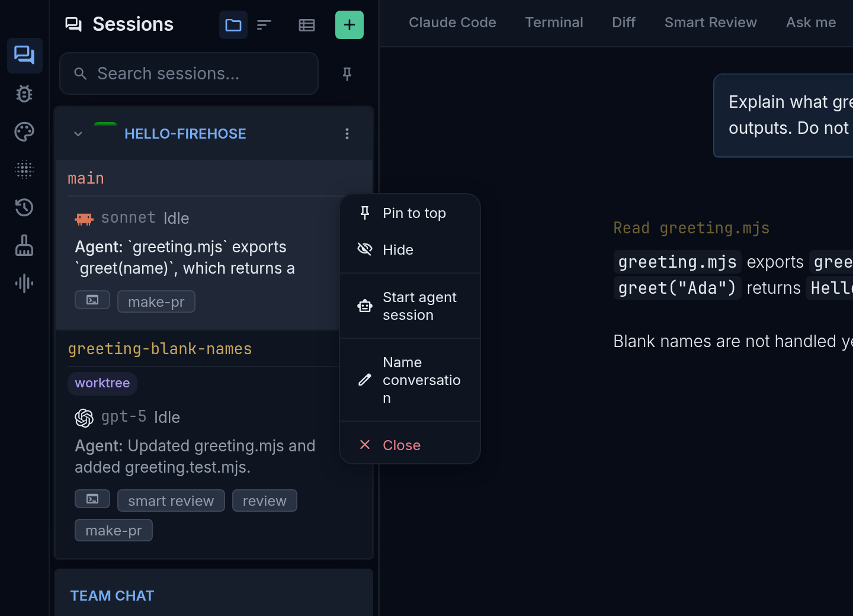Choose Name conversation menu entry

(410, 380)
